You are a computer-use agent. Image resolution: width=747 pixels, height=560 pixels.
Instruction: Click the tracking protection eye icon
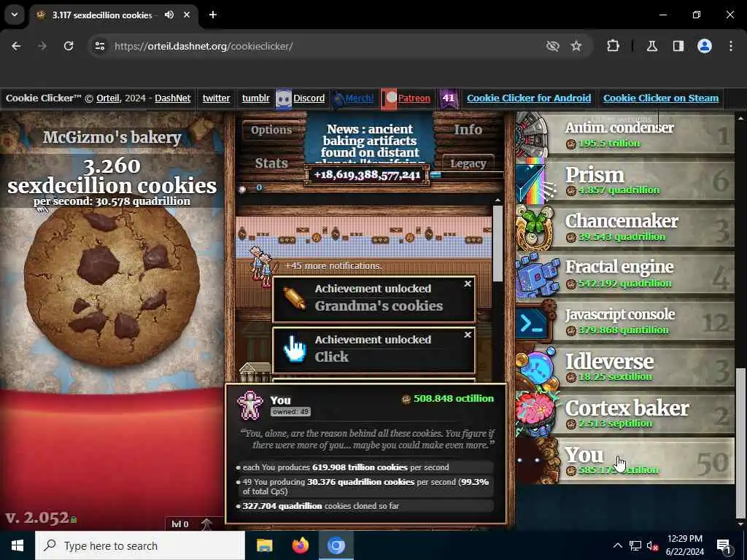click(x=553, y=46)
